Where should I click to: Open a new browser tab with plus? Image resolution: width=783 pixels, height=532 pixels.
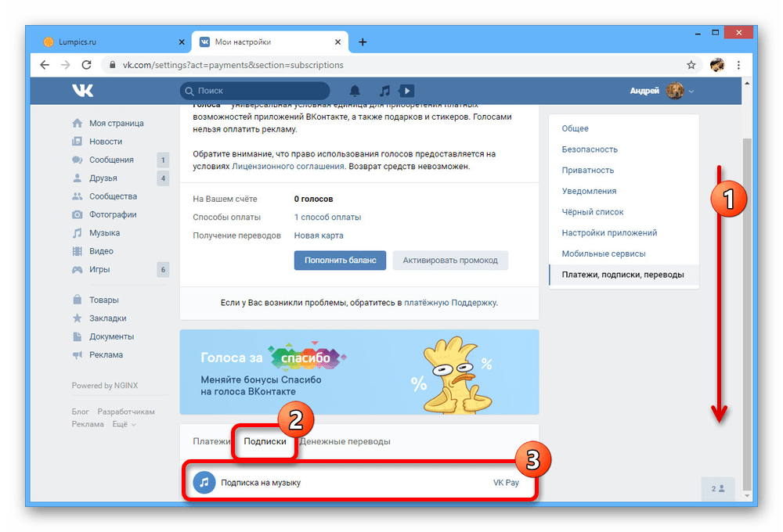[363, 42]
